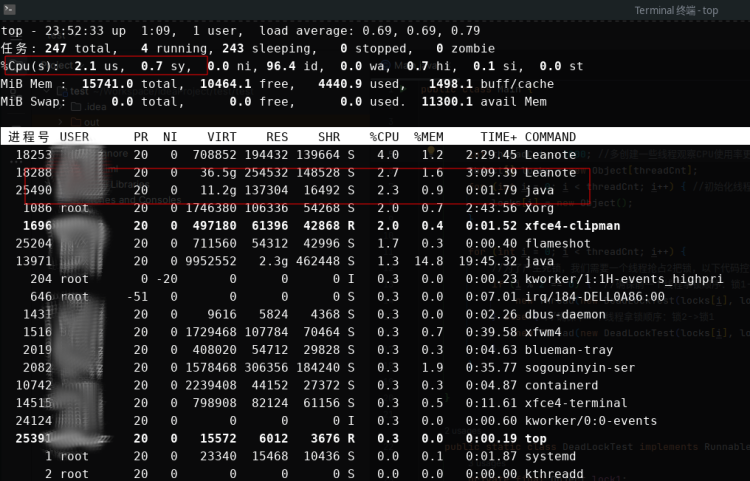Click the %Cpu(s) summary line

click(290, 66)
